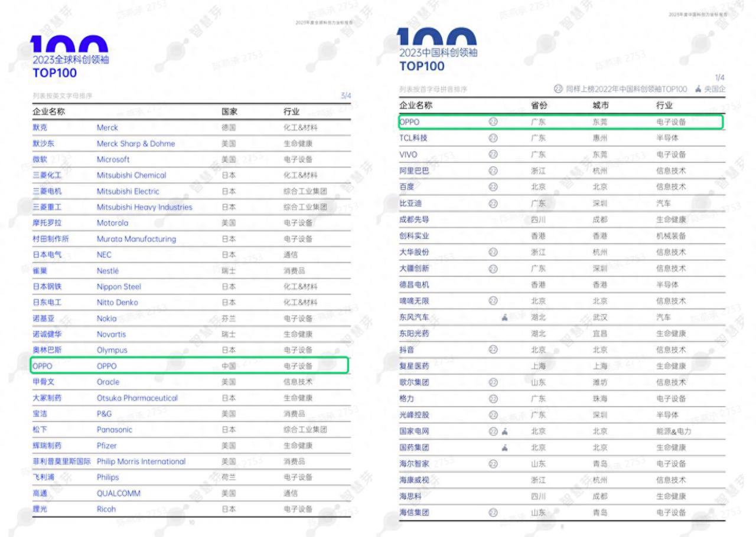
Task: Click the city 惠州 in the TCL科技 row
Action: pos(600,138)
